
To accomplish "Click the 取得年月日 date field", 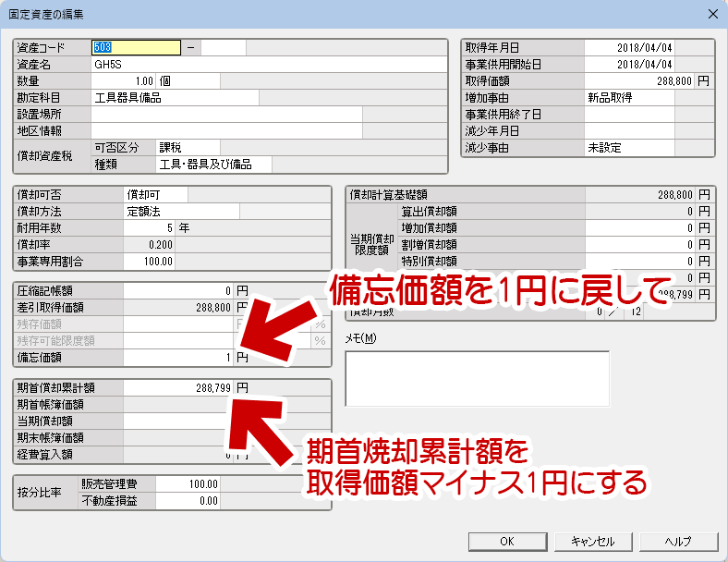I will tap(629, 48).
